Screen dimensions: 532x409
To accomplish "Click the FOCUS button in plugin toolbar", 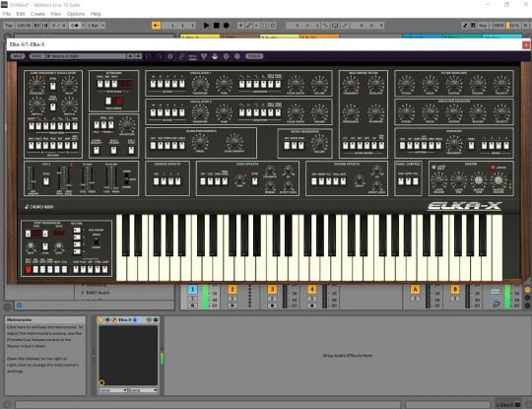I will point(254,56).
